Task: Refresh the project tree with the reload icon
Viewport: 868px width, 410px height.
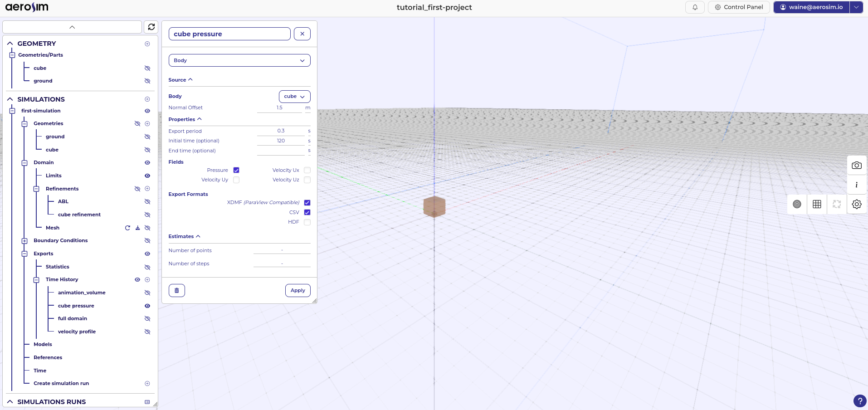Action: tap(151, 27)
